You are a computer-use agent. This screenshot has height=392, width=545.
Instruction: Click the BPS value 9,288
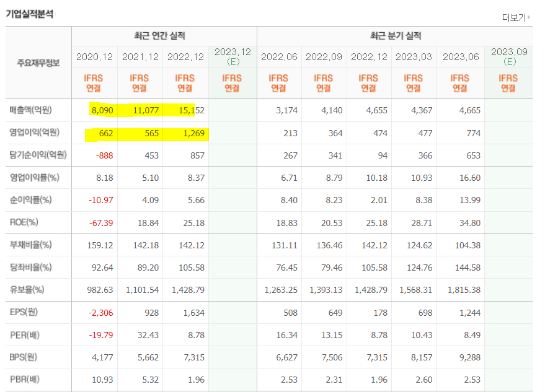(x=470, y=357)
